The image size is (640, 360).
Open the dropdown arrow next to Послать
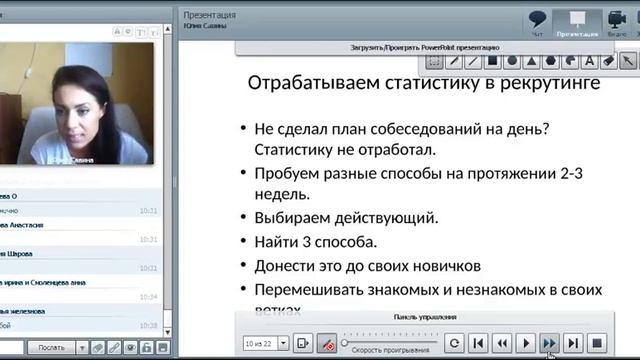(82, 348)
